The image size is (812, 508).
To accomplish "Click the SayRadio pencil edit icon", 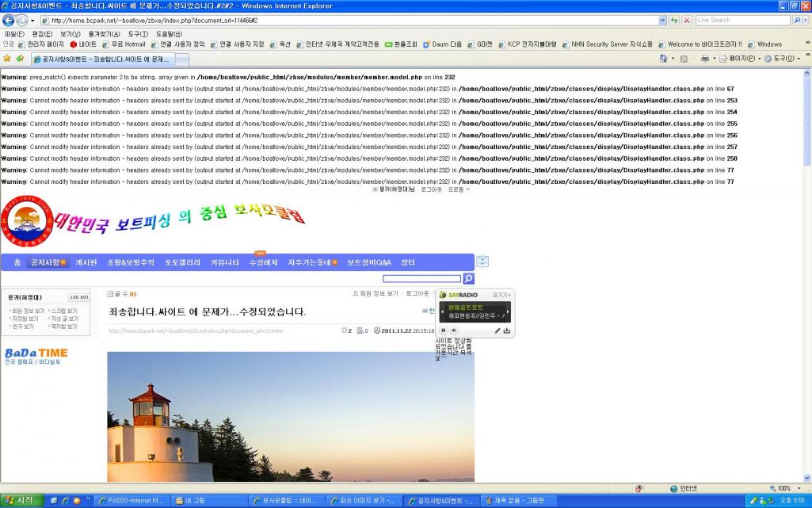I will pyautogui.click(x=497, y=330).
